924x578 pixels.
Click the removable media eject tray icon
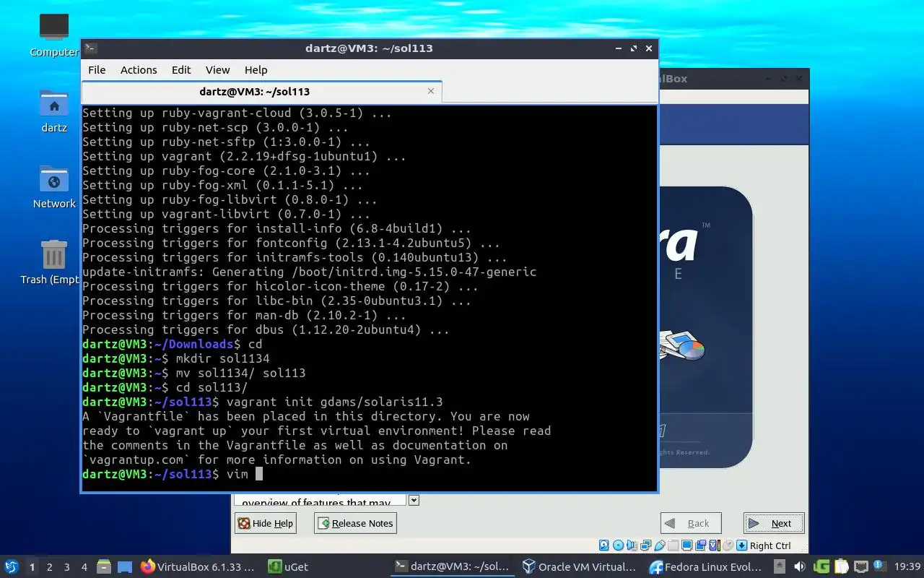point(780,566)
